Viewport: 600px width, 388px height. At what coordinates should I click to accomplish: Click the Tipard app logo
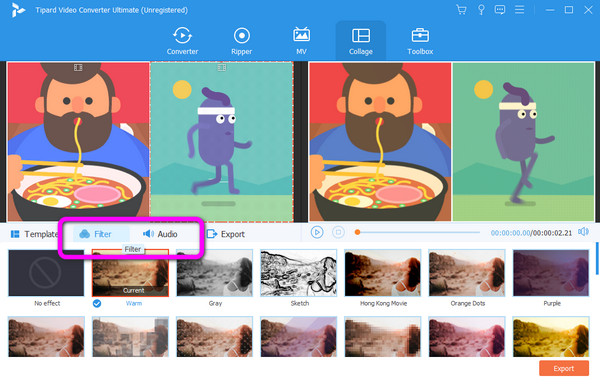tap(18, 10)
